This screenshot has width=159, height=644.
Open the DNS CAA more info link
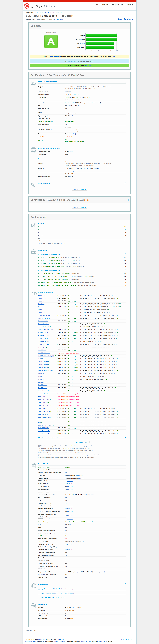(70, 137)
